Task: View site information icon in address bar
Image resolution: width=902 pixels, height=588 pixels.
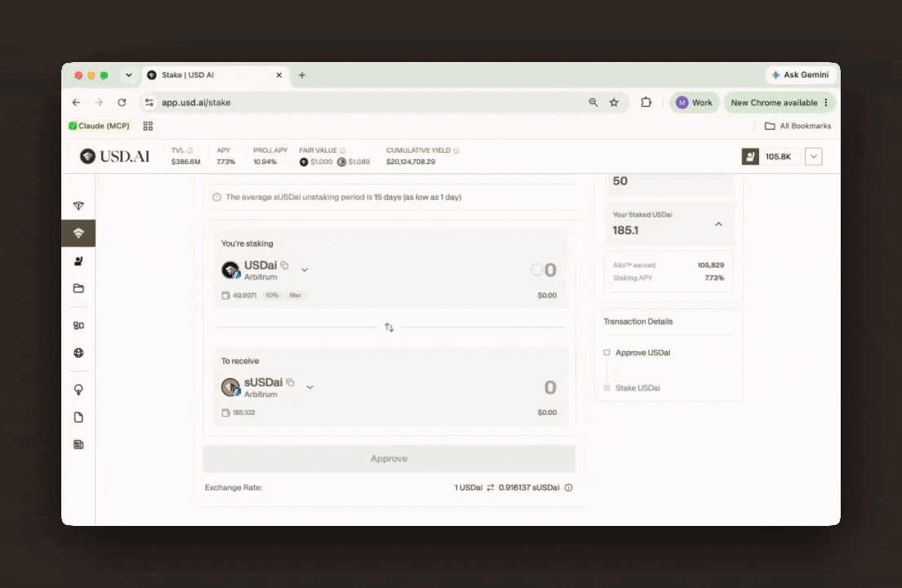Action: click(x=149, y=102)
